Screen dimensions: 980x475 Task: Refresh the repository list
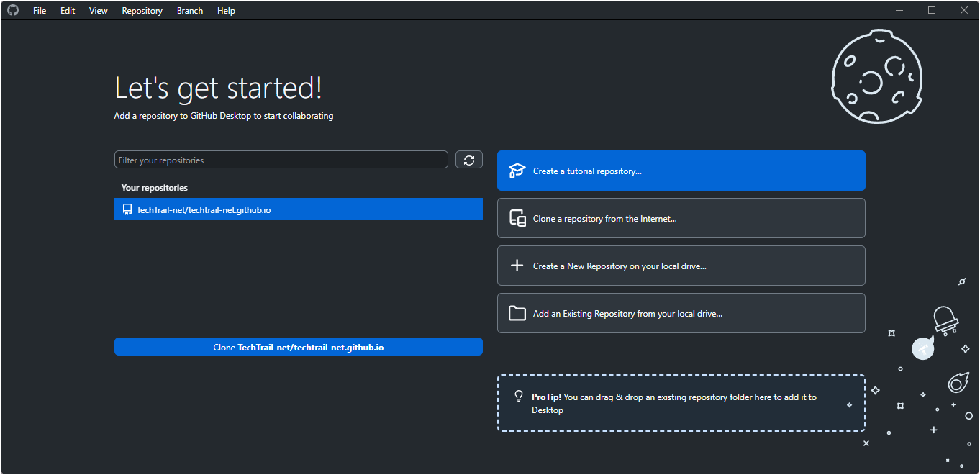tap(469, 160)
